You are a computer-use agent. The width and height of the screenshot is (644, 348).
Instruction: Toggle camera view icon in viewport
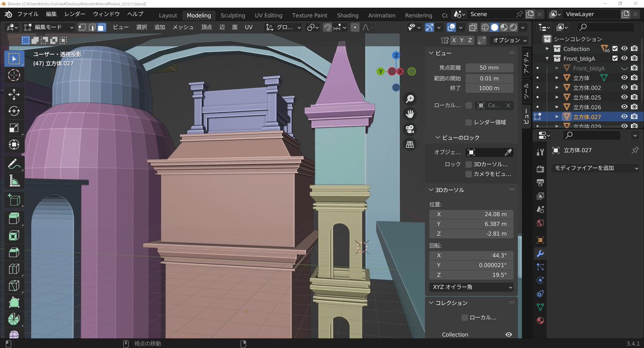coord(410,129)
